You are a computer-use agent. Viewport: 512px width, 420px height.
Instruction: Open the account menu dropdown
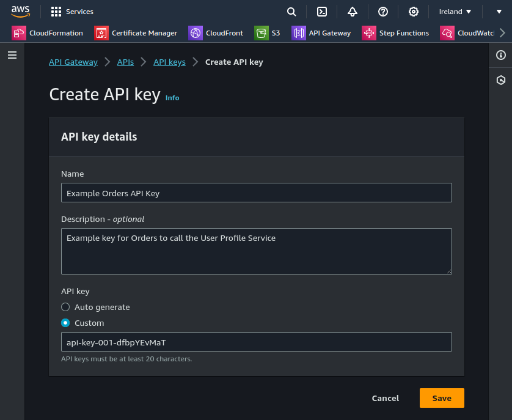(x=499, y=12)
